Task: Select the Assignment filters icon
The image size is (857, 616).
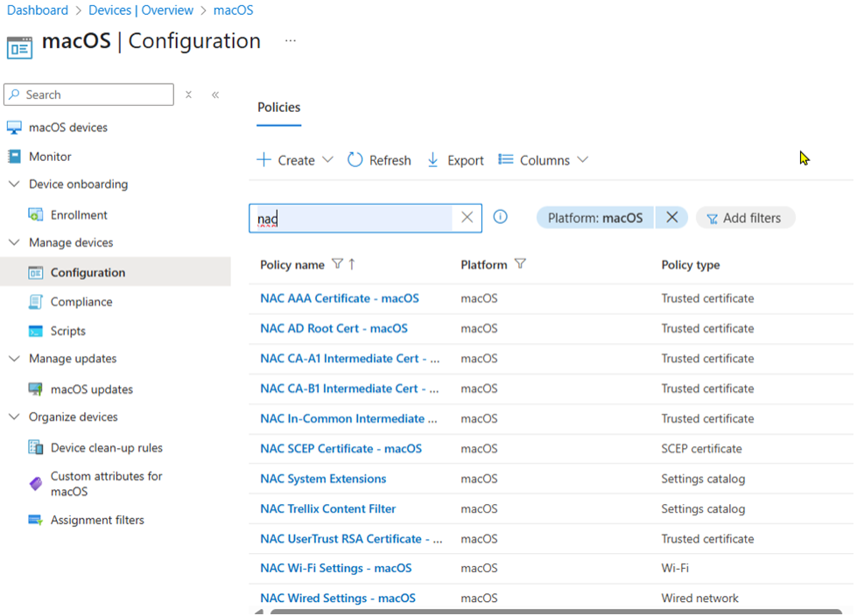Action: click(33, 520)
